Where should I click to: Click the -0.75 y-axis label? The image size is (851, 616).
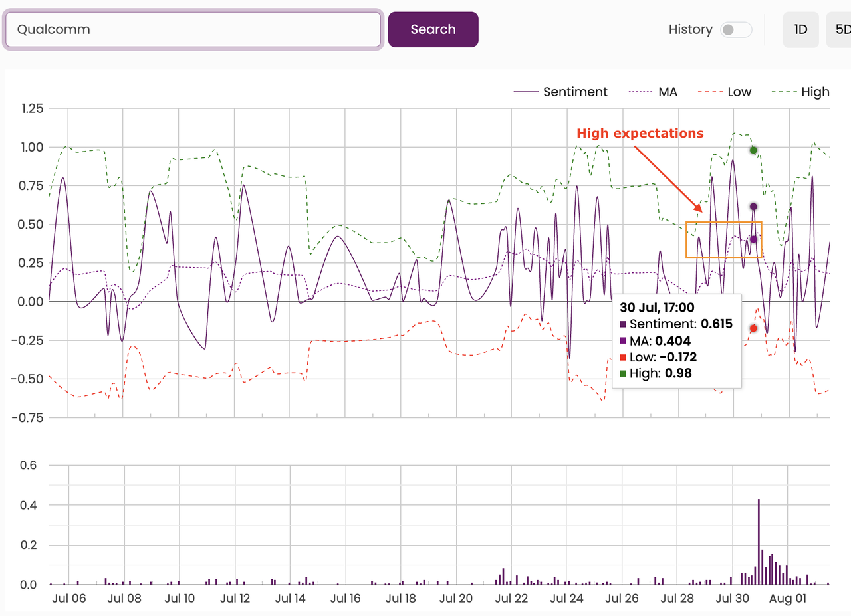click(28, 417)
